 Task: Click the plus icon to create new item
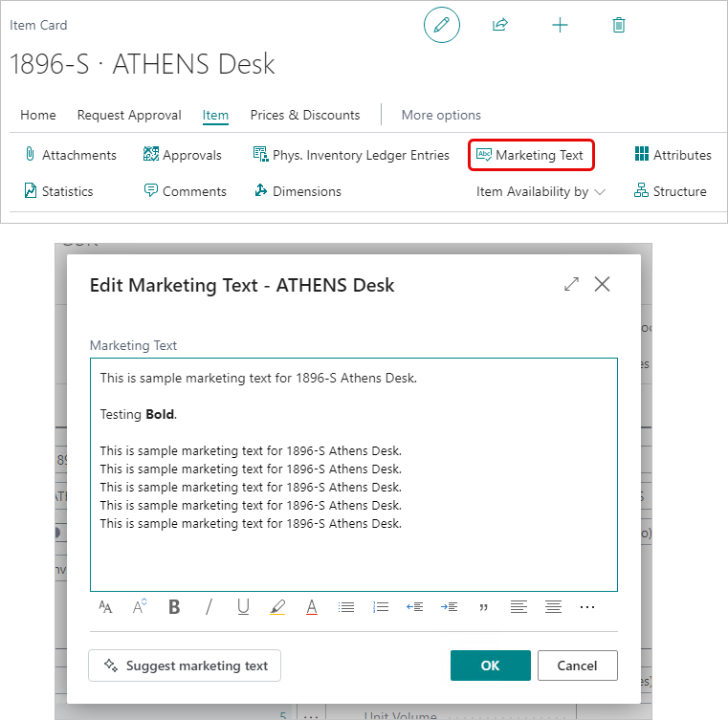tap(560, 25)
